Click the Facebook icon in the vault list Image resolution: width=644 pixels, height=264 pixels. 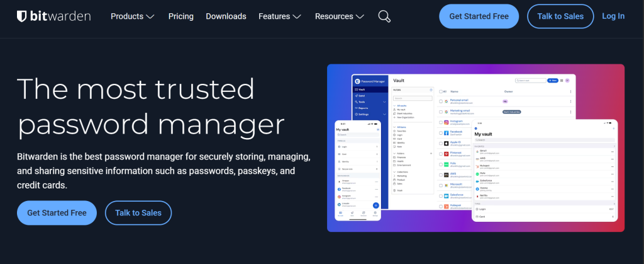(446, 133)
